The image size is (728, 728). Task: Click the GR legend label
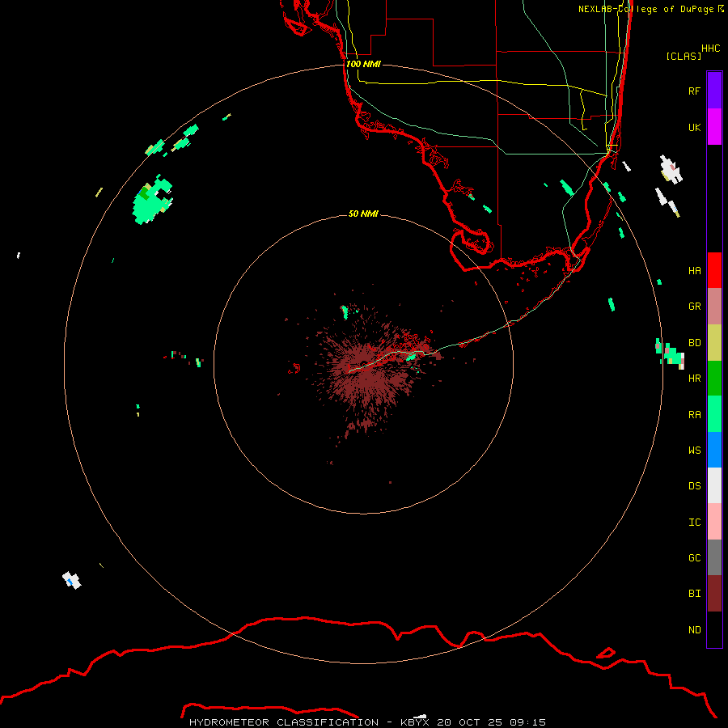tap(694, 307)
